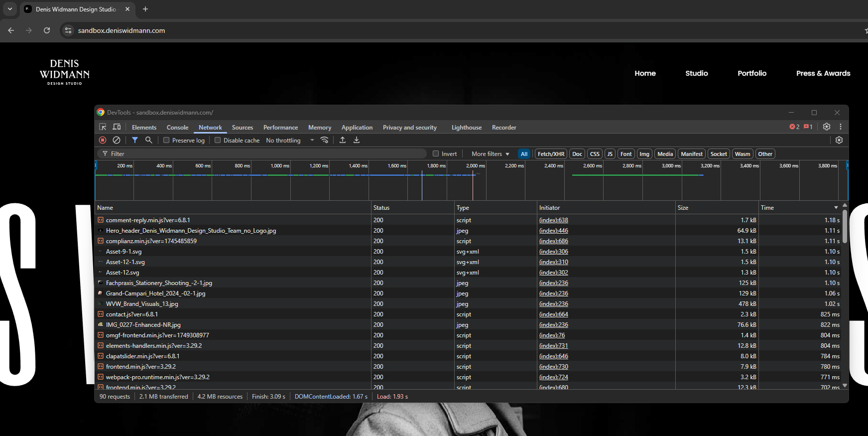868x436 pixels.
Task: Go back in browser
Action: click(11, 30)
